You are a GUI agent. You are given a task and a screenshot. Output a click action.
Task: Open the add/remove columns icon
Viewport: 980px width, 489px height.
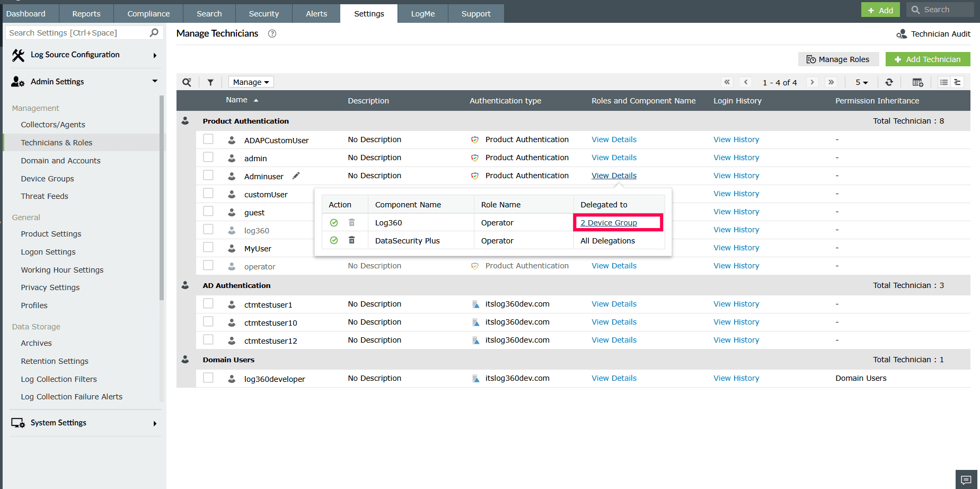coord(917,82)
